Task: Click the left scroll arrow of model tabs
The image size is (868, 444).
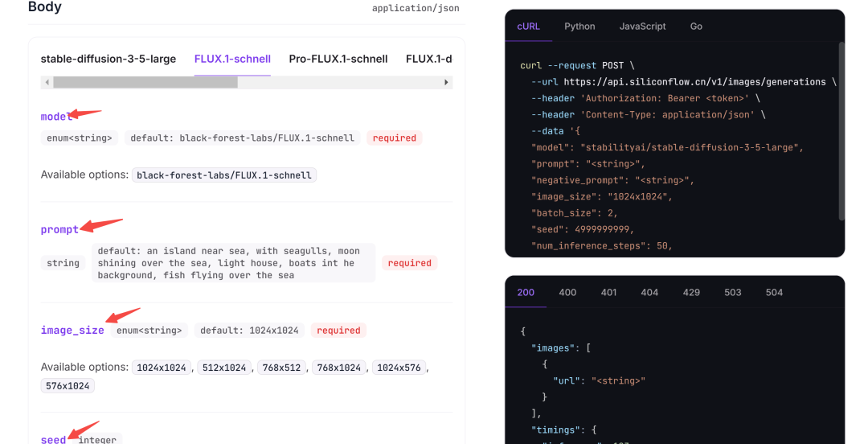Action: pyautogui.click(x=47, y=83)
